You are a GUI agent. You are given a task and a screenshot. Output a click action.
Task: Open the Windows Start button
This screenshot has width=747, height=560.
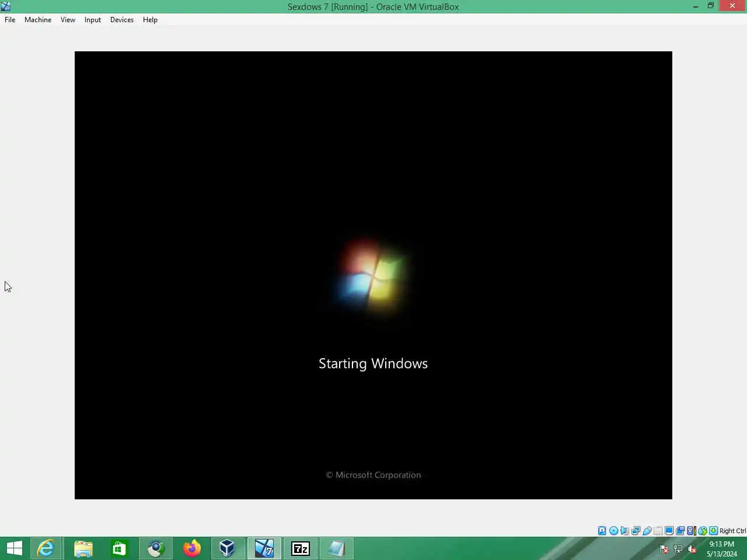pyautogui.click(x=14, y=548)
